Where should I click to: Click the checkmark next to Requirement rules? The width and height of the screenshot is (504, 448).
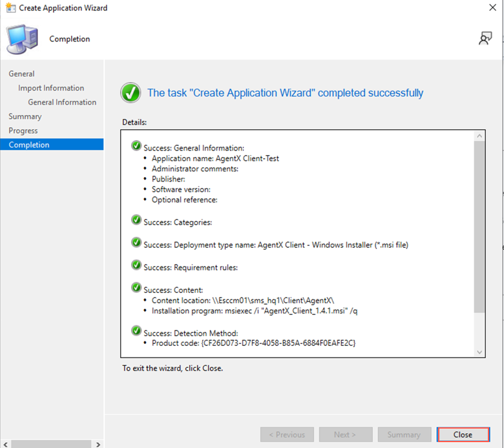136,265
